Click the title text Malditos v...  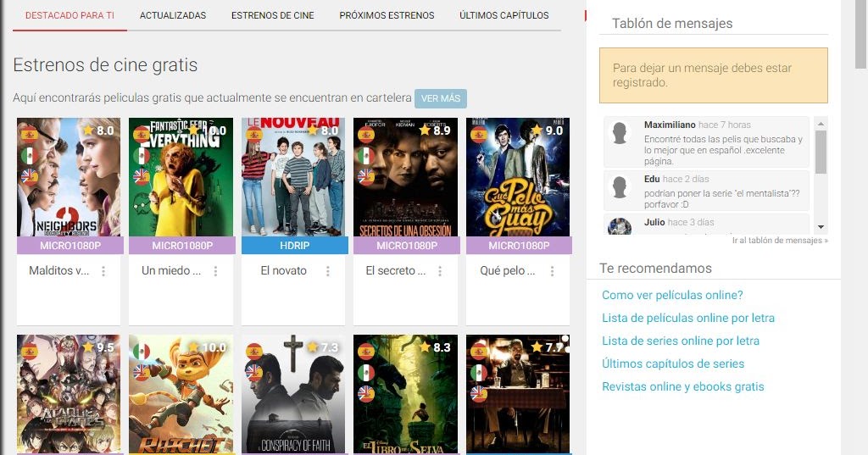[58, 270]
